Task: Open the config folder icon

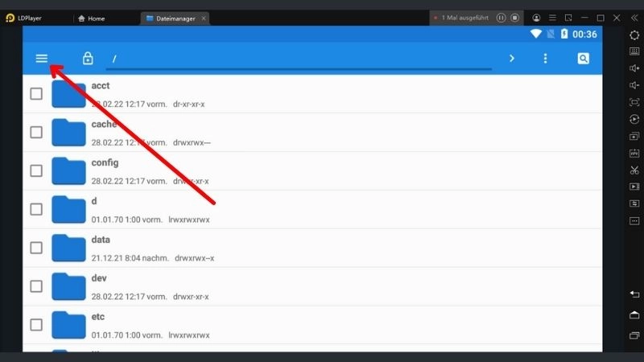Action: point(68,171)
